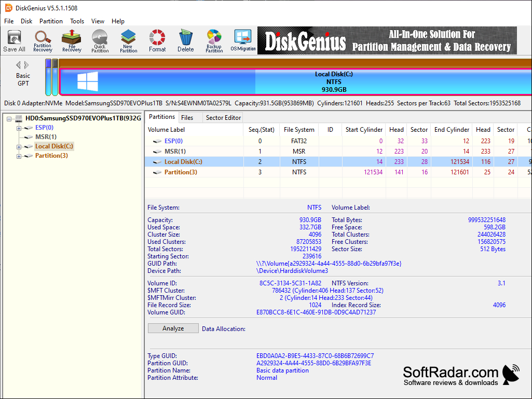Launch the File Recovery tool

[x=72, y=40]
